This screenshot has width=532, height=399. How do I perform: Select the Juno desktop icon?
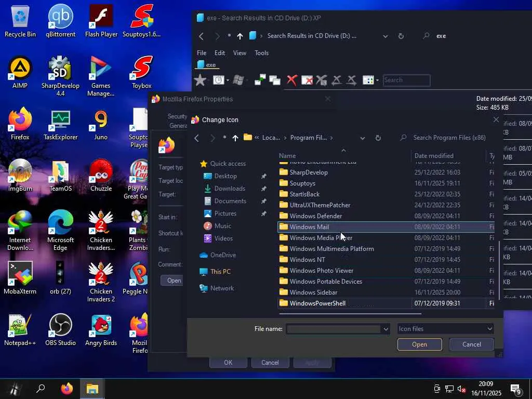click(x=101, y=124)
